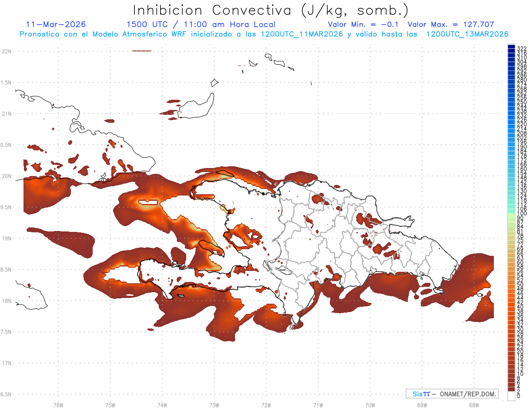
Task: Click the '74W' longitude label
Action: click(x=162, y=405)
